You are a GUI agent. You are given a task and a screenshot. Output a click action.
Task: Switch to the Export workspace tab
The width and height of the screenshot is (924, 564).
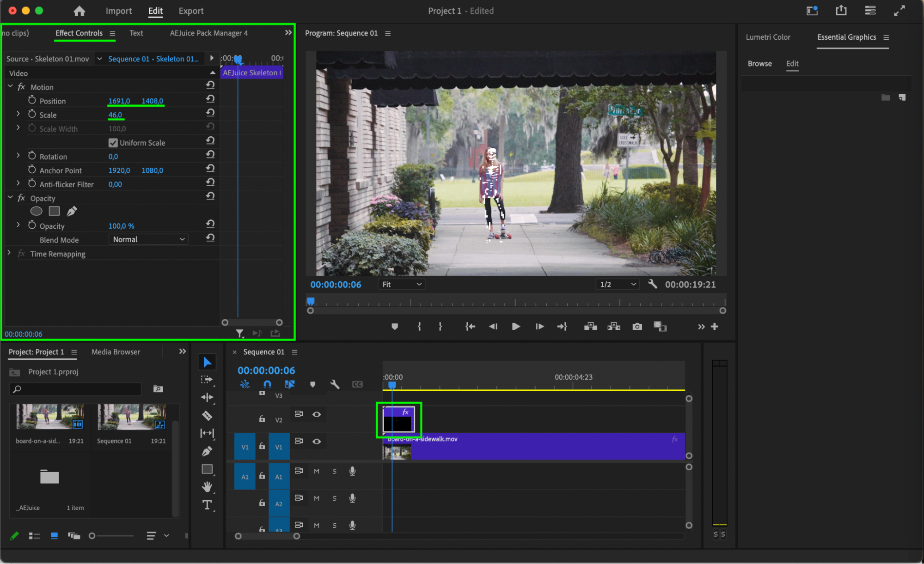[191, 11]
